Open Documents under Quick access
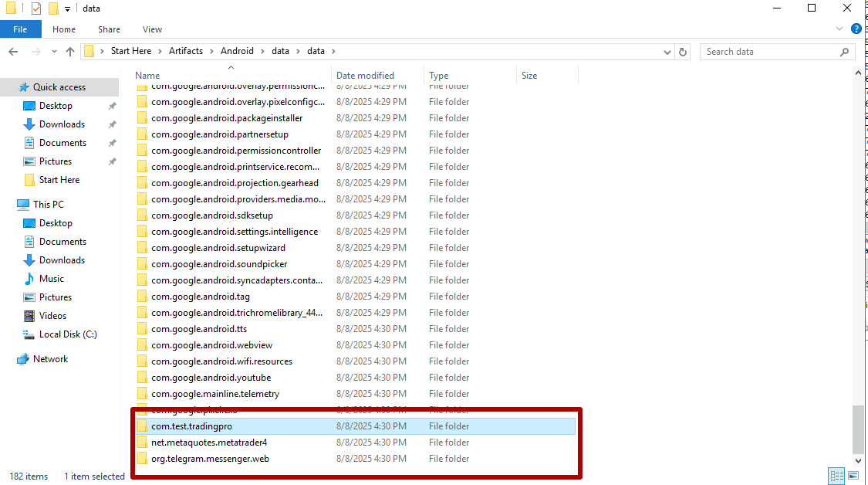 tap(62, 142)
